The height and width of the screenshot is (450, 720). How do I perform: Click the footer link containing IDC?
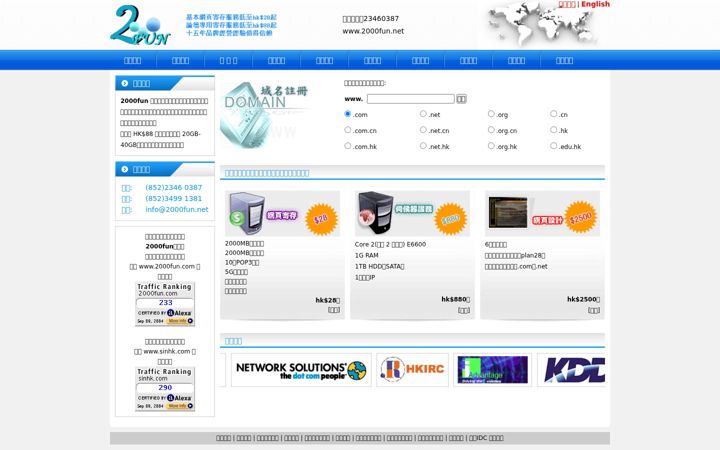[x=486, y=438]
